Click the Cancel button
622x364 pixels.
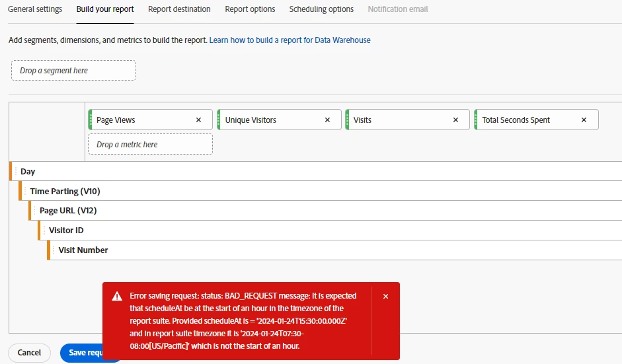29,353
